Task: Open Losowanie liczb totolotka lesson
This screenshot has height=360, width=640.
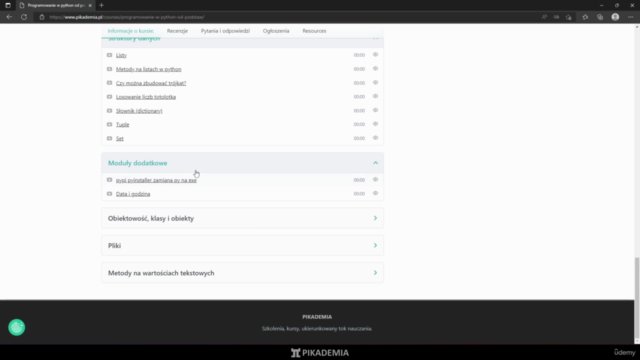Action: pyautogui.click(x=146, y=97)
